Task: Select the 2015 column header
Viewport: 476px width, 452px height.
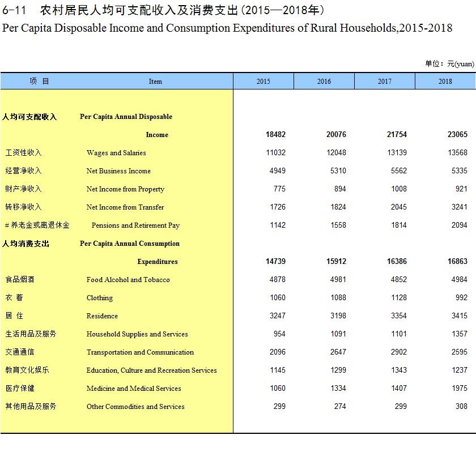Action: tap(263, 82)
